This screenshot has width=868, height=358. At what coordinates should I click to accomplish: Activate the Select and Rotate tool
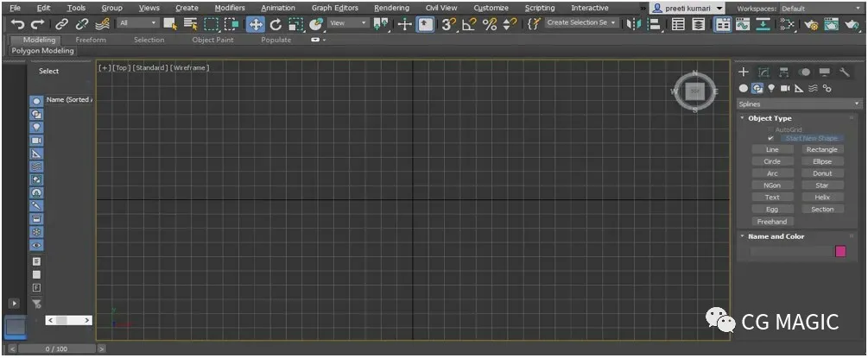click(276, 24)
